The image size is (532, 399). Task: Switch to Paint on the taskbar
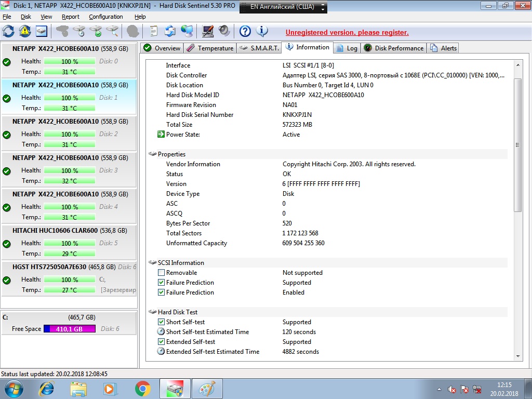click(x=207, y=389)
